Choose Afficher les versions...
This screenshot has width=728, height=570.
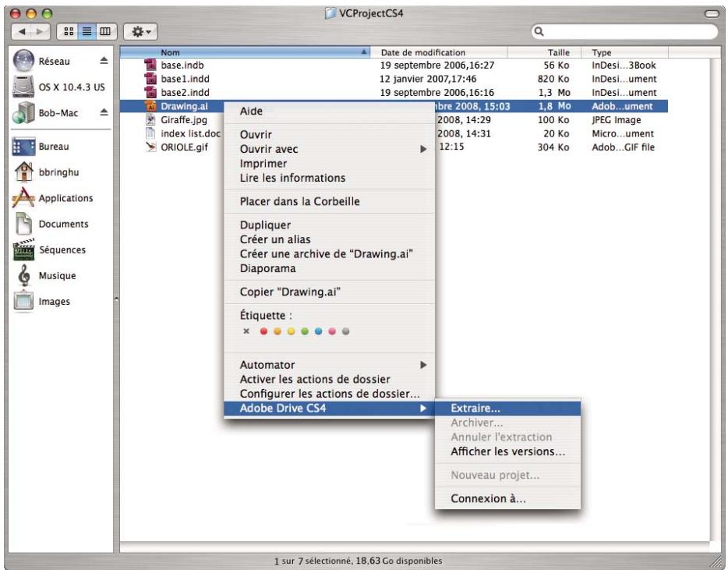508,451
